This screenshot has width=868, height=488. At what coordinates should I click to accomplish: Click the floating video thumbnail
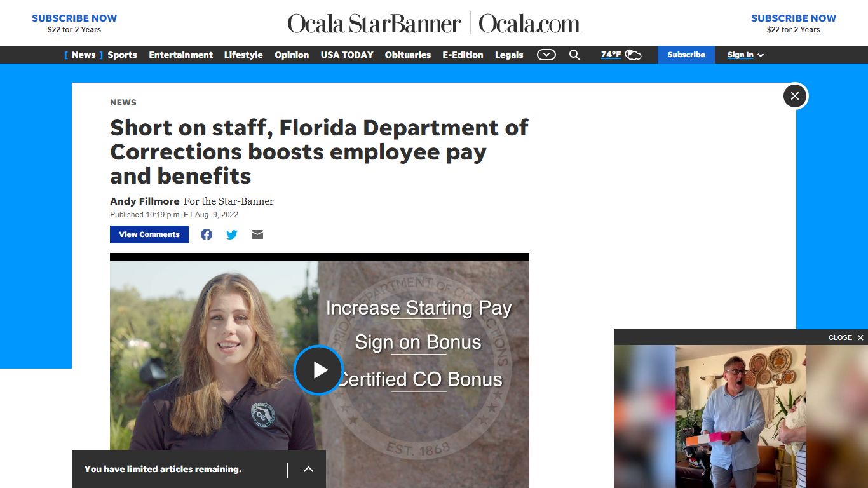(741, 416)
